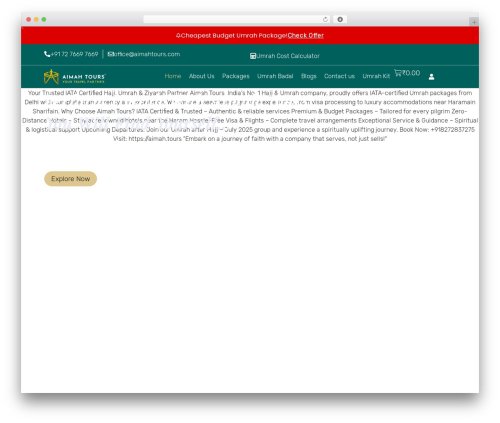Click the shopping cart icon
Image resolution: width=500 pixels, height=423 pixels.
pyautogui.click(x=398, y=73)
